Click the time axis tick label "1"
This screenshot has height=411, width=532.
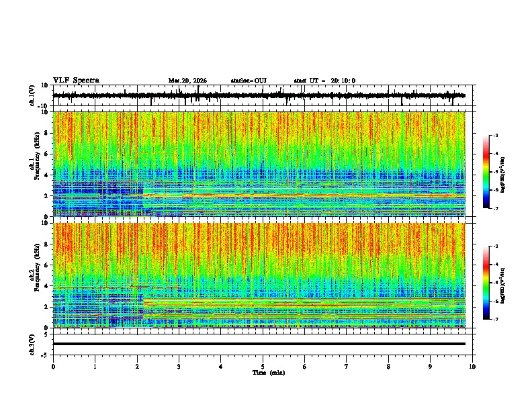click(95, 367)
